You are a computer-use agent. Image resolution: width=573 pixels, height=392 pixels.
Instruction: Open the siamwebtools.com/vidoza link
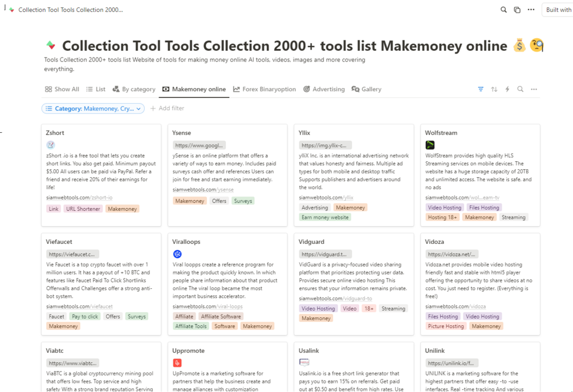tap(456, 307)
